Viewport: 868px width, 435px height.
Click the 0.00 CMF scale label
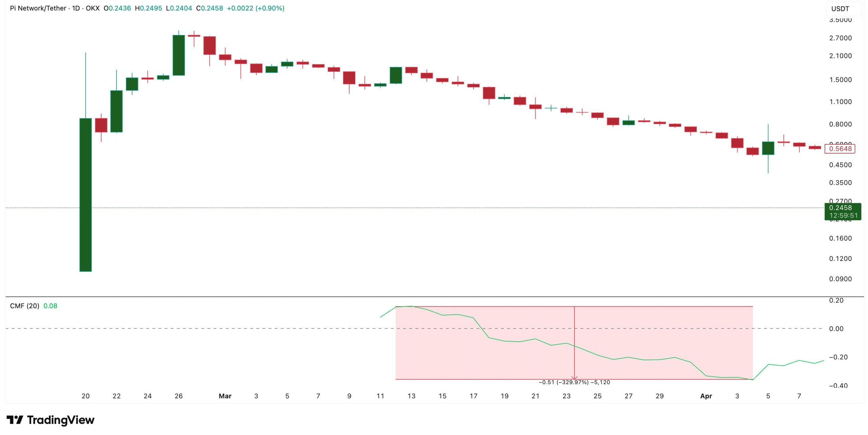click(836, 329)
